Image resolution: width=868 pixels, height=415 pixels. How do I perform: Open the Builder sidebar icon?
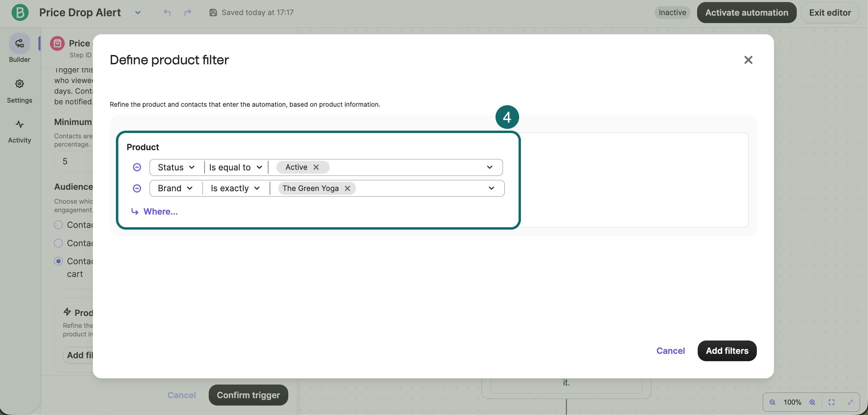point(20,43)
